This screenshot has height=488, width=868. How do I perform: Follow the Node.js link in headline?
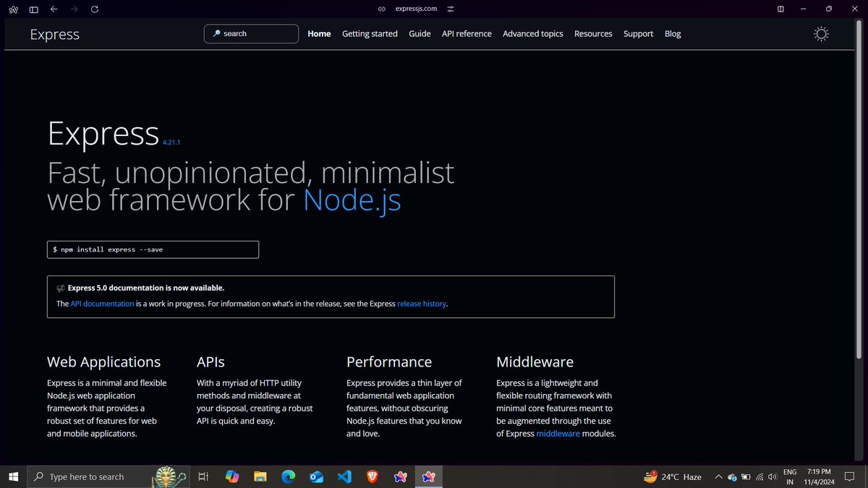[x=352, y=200]
